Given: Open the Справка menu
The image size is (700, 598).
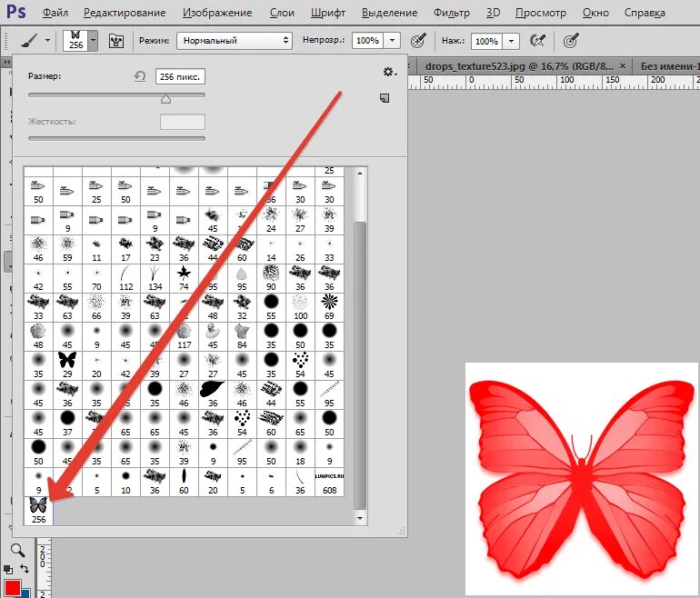Looking at the screenshot, I should pyautogui.click(x=645, y=13).
